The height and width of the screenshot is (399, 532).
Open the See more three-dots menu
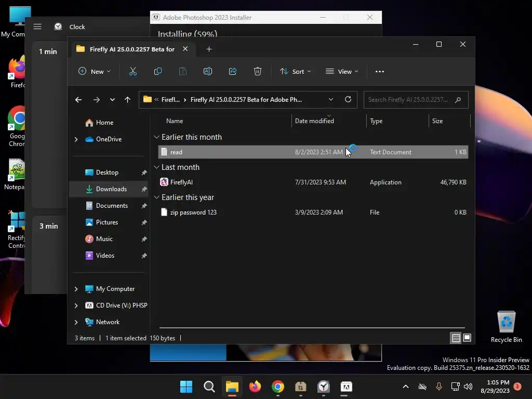(380, 72)
